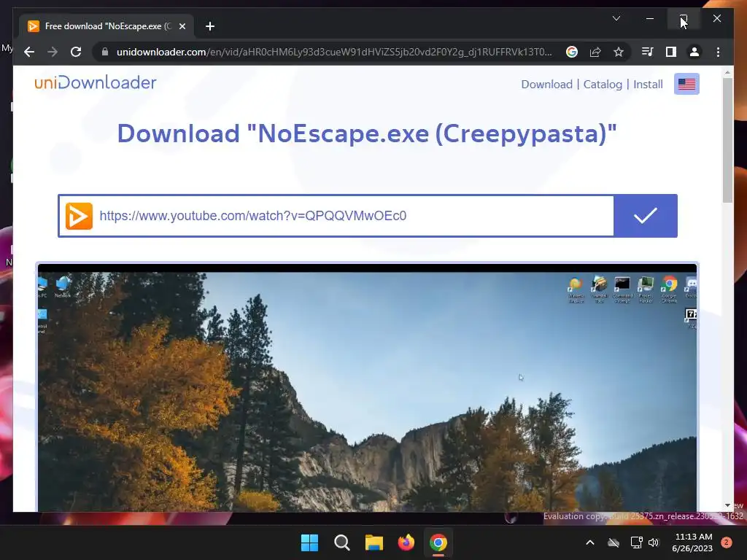Click the video preview thumbnail
The image size is (747, 560).
[367, 388]
